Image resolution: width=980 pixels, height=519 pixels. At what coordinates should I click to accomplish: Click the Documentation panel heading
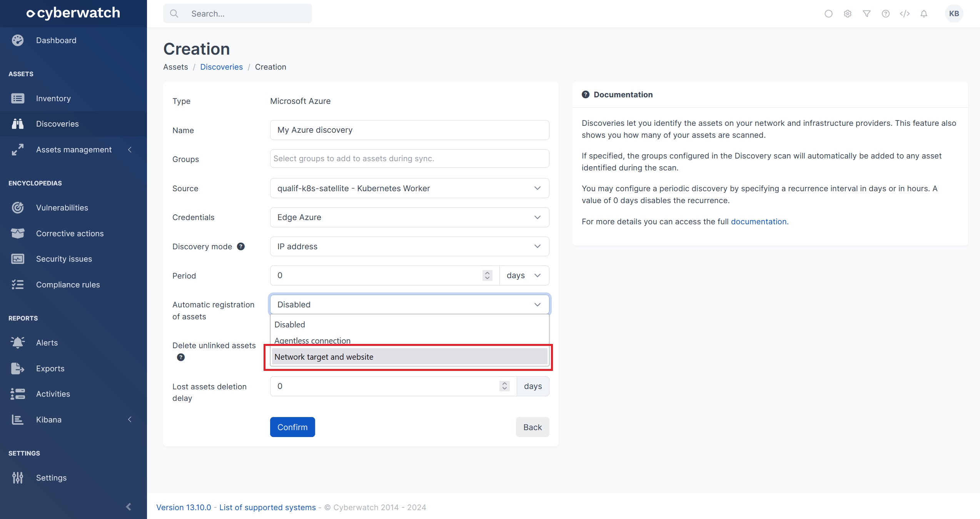coord(623,95)
